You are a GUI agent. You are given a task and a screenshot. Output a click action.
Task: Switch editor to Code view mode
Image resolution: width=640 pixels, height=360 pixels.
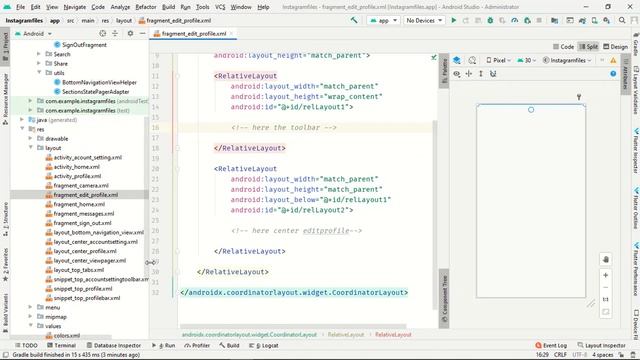click(x=563, y=47)
